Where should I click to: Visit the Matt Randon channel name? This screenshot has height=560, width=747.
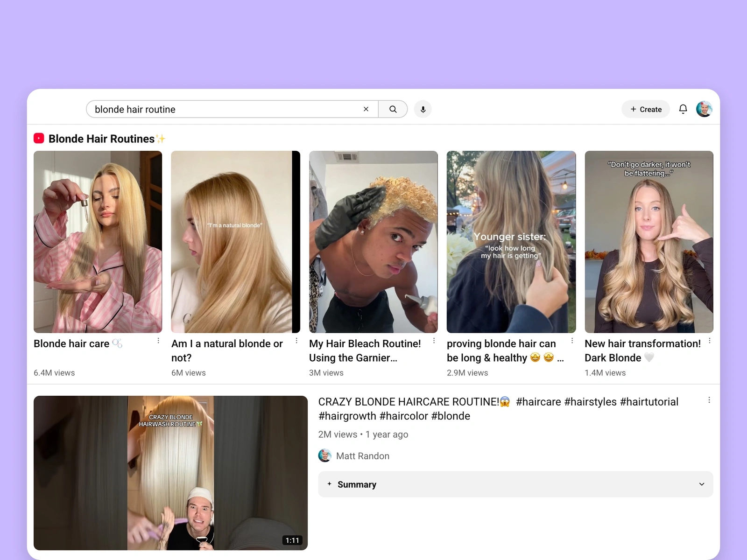tap(363, 456)
